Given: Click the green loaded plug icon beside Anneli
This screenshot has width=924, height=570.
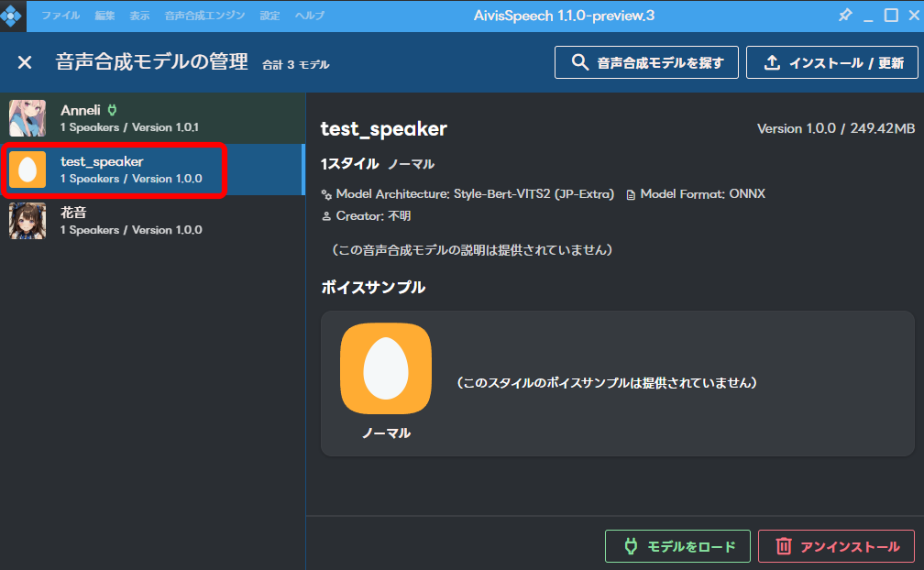Looking at the screenshot, I should point(112,110).
